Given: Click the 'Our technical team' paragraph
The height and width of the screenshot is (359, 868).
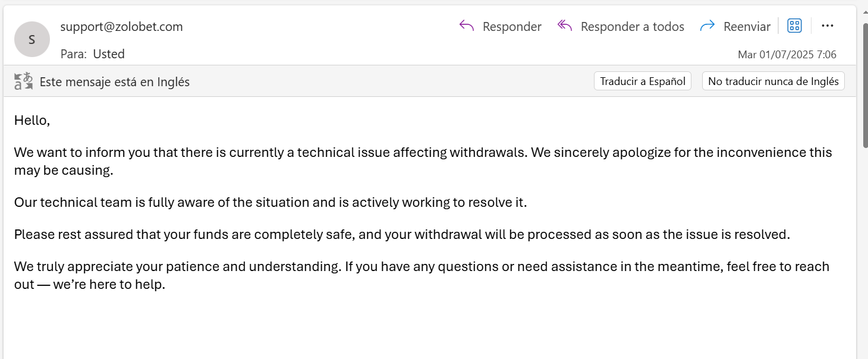Looking at the screenshot, I should (x=271, y=202).
